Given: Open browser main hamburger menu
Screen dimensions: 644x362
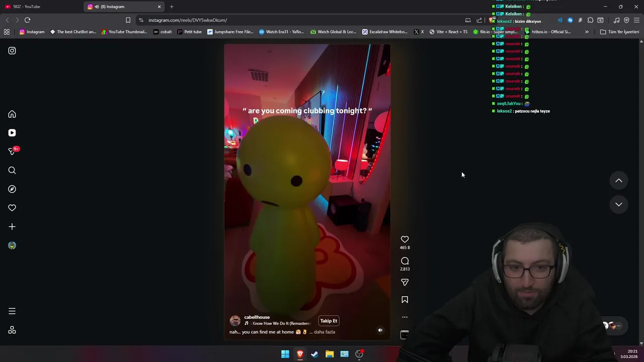Looking at the screenshot, I should pos(636,20).
